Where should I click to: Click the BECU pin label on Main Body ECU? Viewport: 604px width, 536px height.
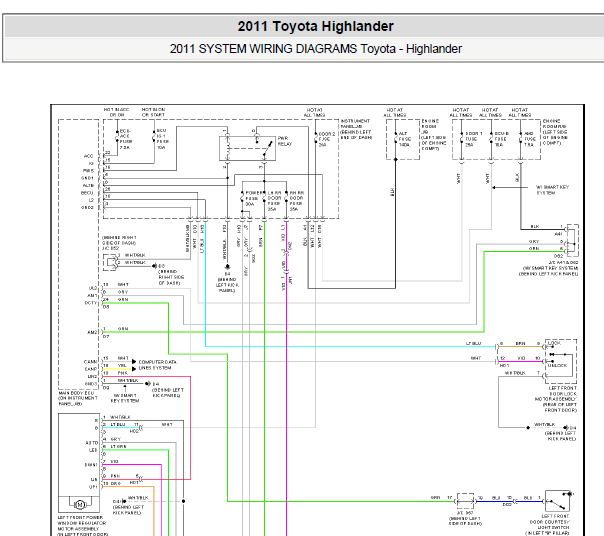(x=87, y=193)
